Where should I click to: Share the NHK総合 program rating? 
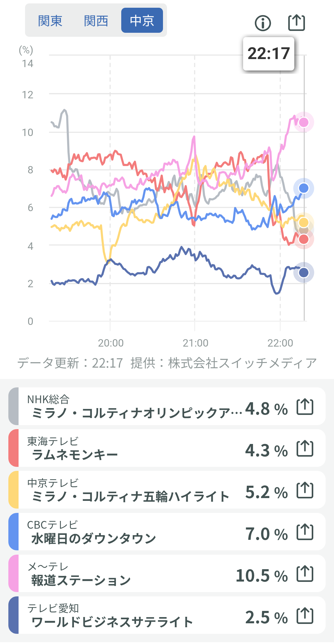tap(305, 407)
